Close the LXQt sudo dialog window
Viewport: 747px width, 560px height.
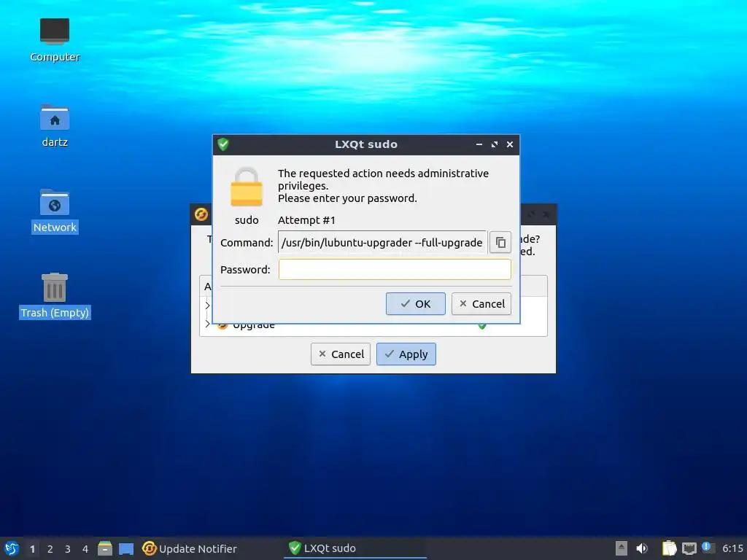510,144
